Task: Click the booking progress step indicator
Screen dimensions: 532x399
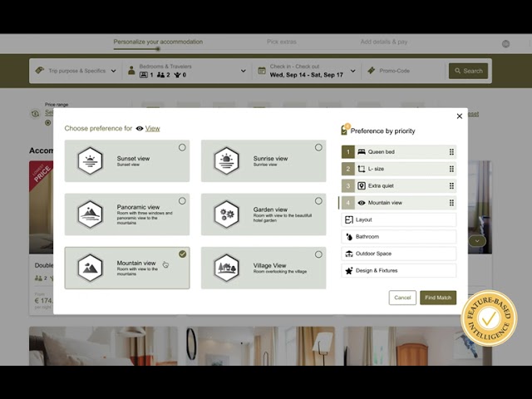Action: click(157, 48)
